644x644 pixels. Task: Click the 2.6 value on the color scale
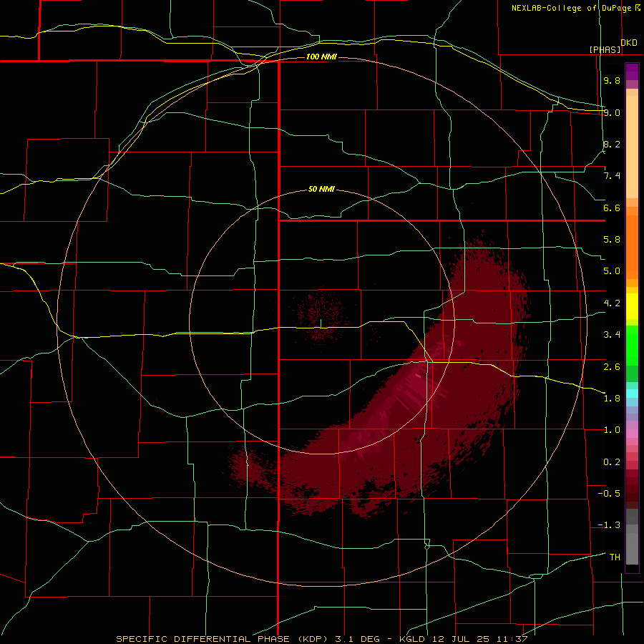click(612, 367)
